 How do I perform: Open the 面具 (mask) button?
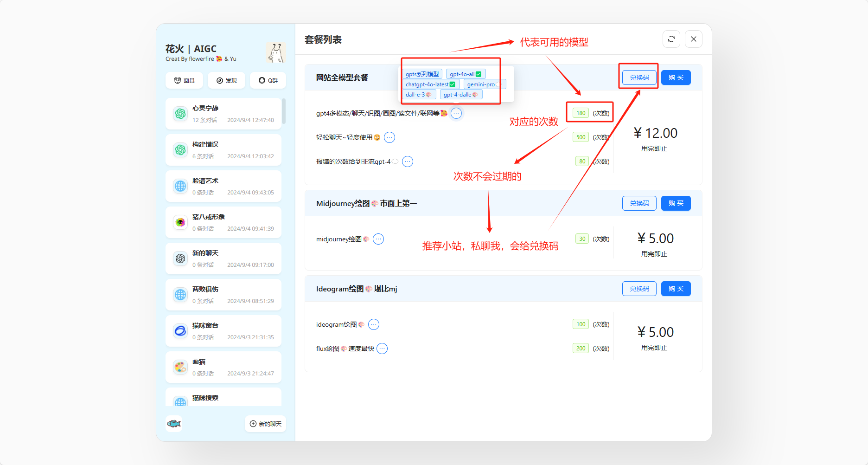pos(185,80)
